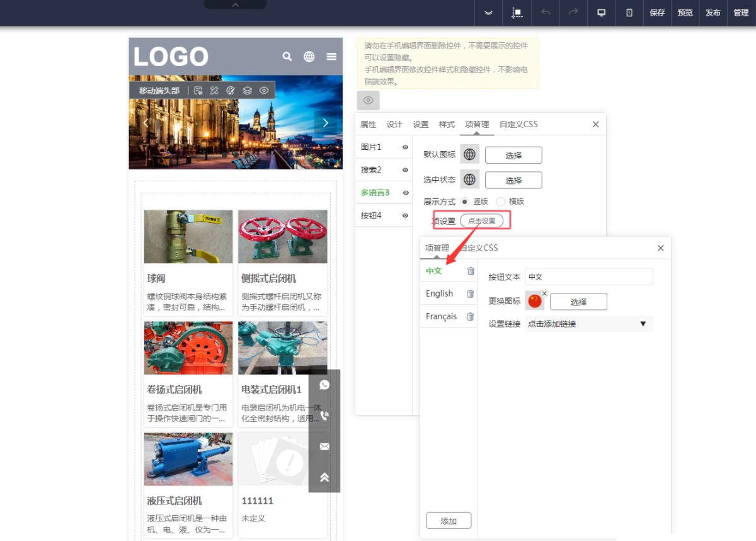The height and width of the screenshot is (541, 756).
Task: Select the 横版 radio button
Action: tap(501, 202)
